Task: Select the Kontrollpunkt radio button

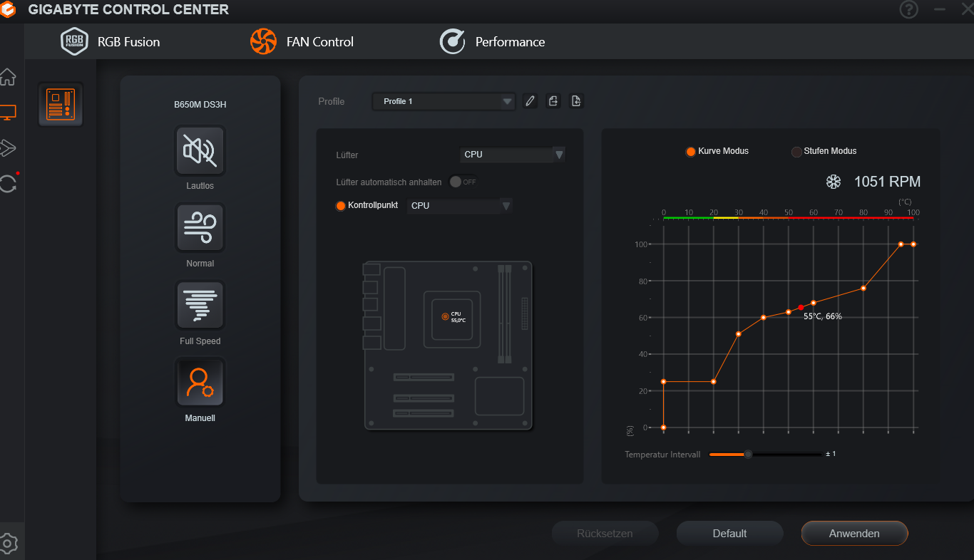Action: 341,205
